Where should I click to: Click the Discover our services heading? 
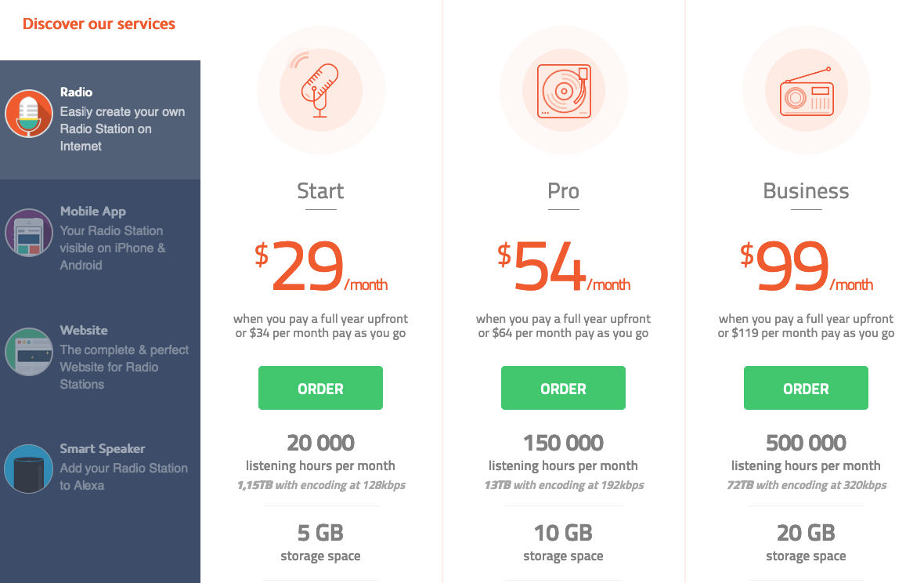[99, 24]
